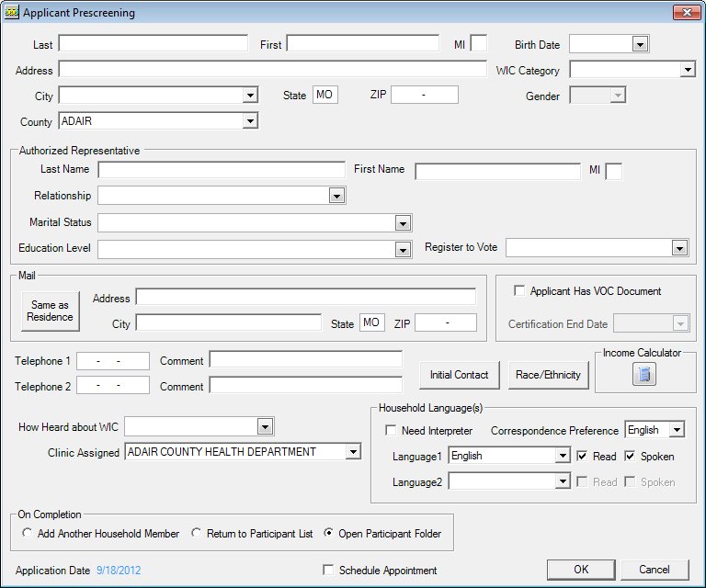Screen dimensions: 706x588
Task: Click Authorized Representative MI field
Action: (x=614, y=172)
